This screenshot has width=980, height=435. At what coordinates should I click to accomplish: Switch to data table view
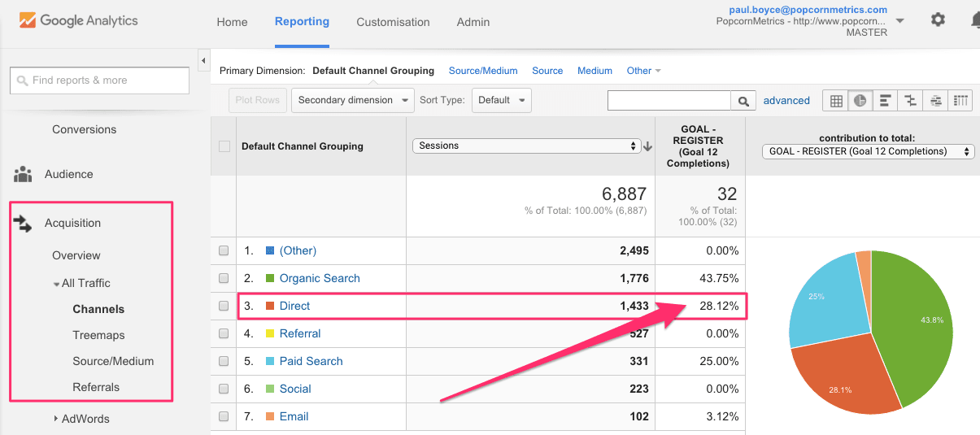(835, 101)
